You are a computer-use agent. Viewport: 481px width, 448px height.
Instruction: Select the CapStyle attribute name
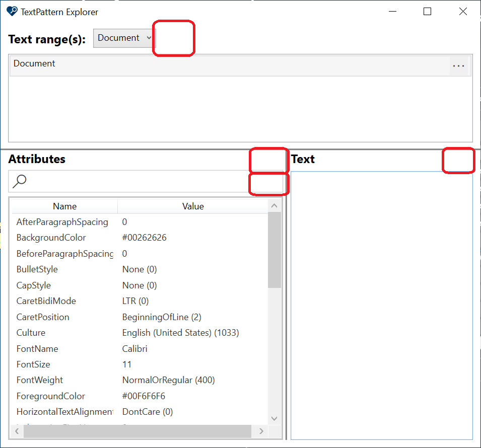point(33,285)
